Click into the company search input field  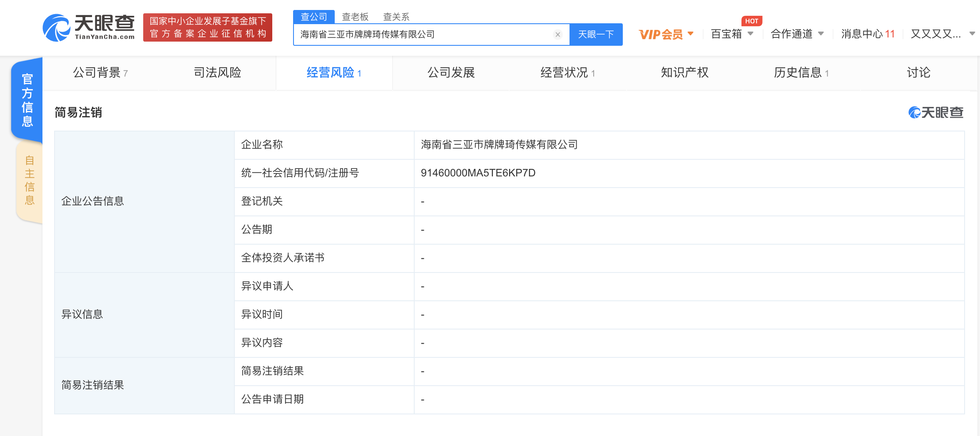click(x=425, y=35)
